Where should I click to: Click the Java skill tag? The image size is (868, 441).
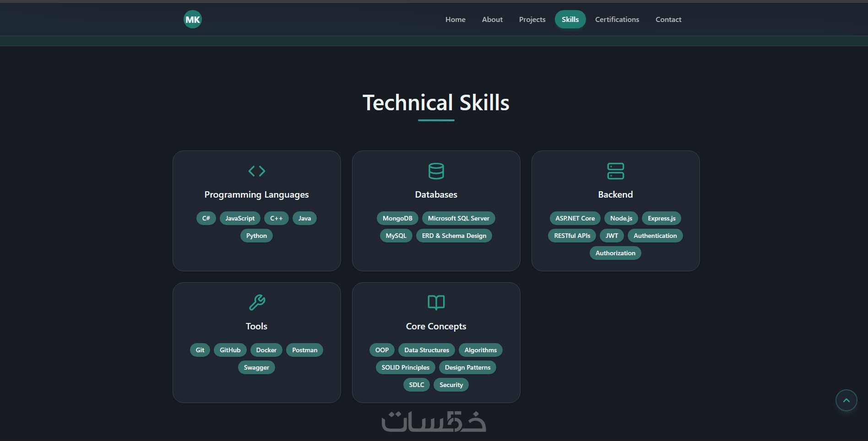pyautogui.click(x=304, y=218)
